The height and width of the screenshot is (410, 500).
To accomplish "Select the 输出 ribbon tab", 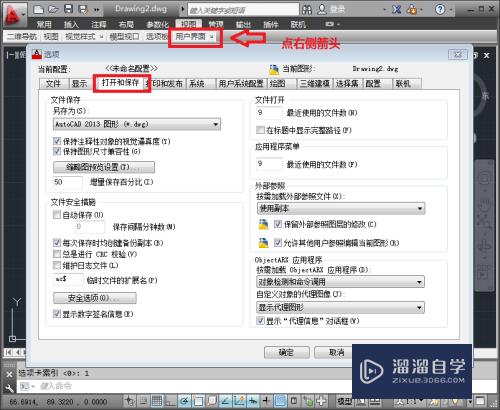I will (x=244, y=24).
